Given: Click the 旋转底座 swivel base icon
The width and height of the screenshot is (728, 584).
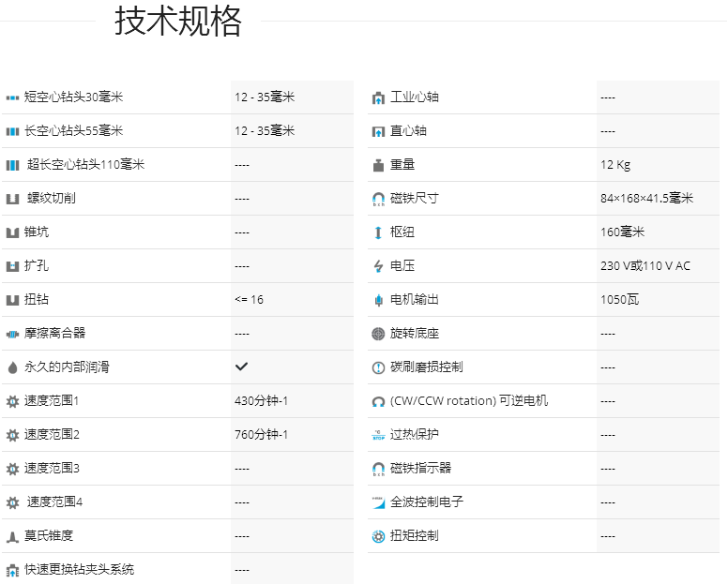Looking at the screenshot, I should click(378, 334).
